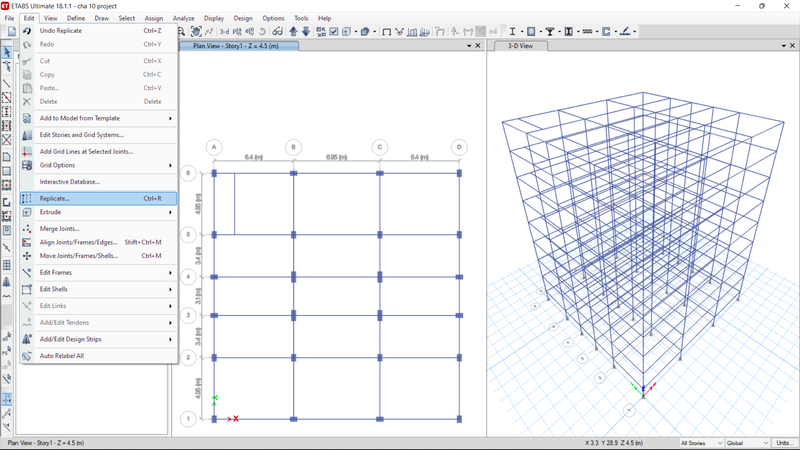Click grid bubble 6 in plan view
800x450 pixels.
[x=188, y=173]
